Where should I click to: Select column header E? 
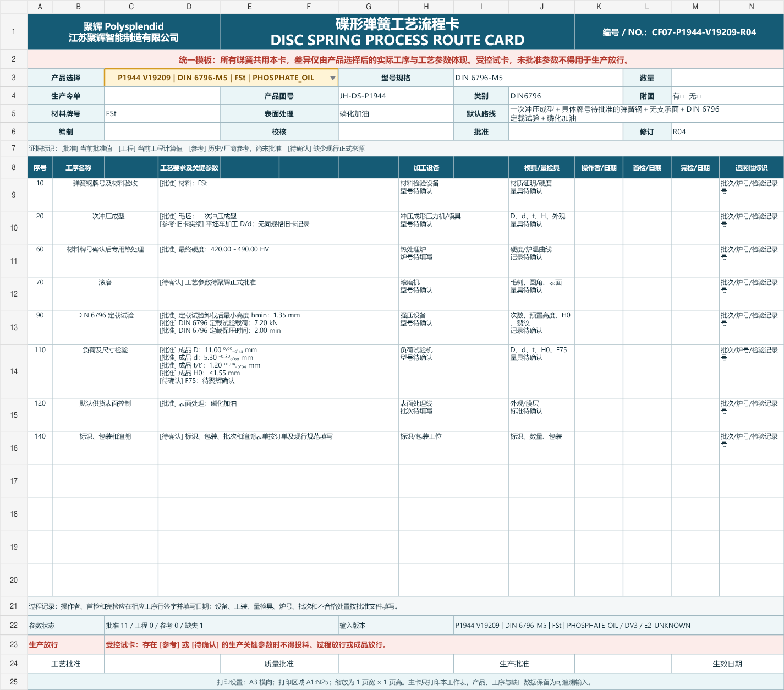[249, 7]
